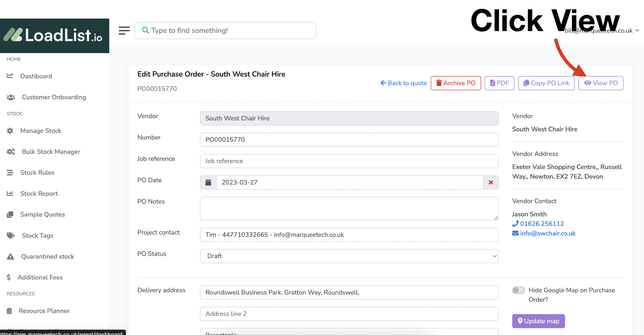Open Bulk Stock Manager

point(51,152)
